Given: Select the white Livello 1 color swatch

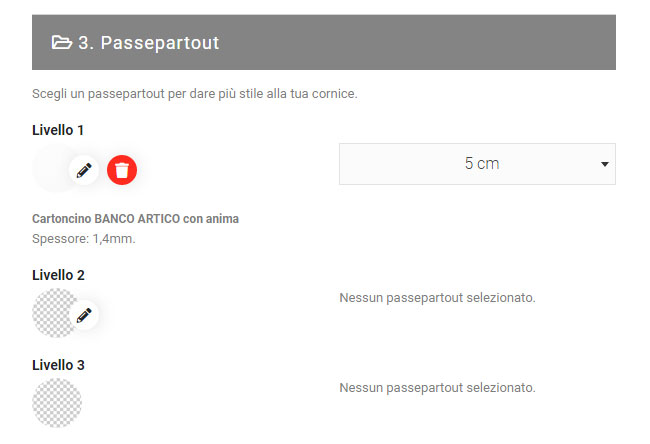Looking at the screenshot, I should 52,167.
